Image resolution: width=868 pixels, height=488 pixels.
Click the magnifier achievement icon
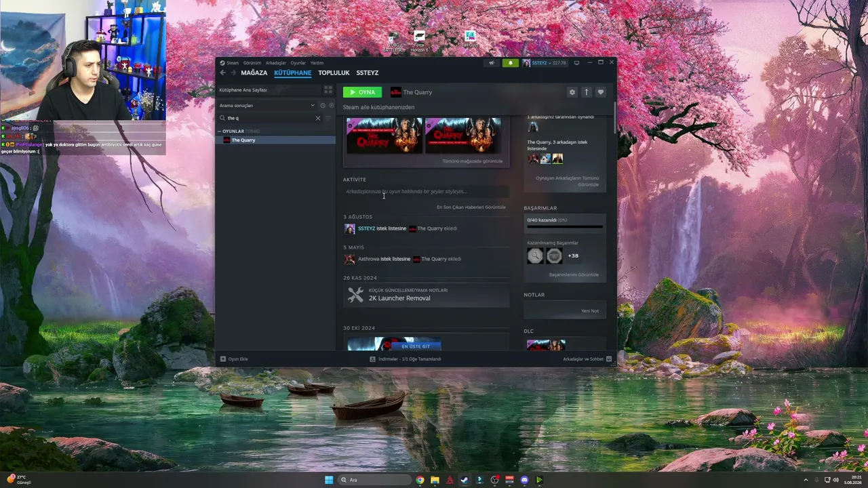pos(536,256)
